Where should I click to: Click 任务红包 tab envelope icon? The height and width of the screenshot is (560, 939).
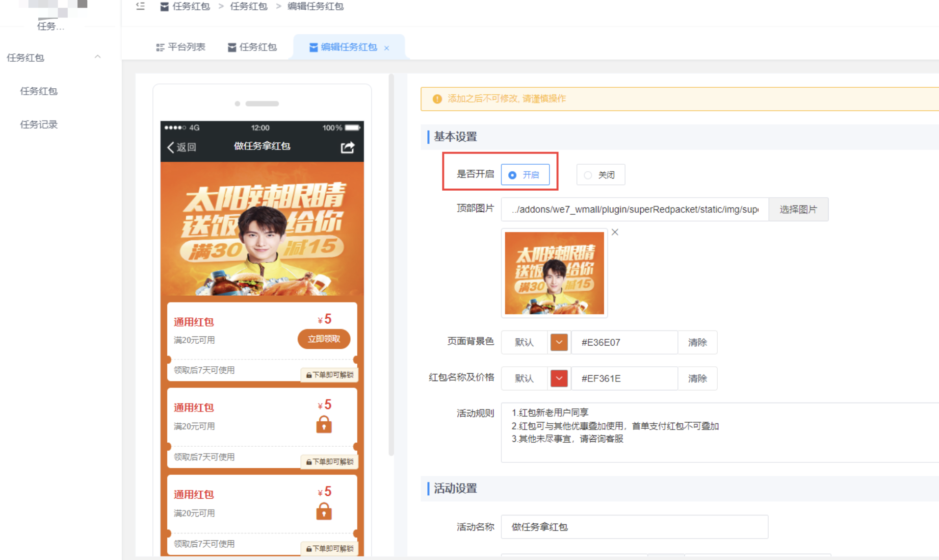click(x=232, y=48)
